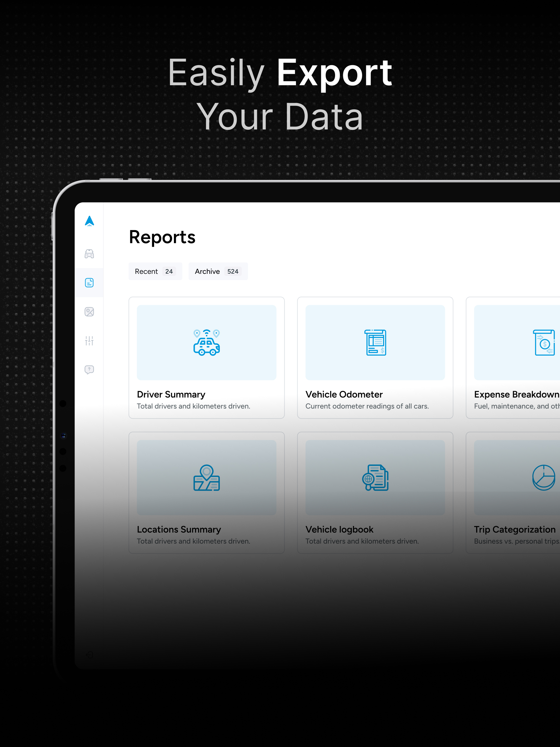
Task: Open the Driver Summary report title
Action: tap(171, 394)
